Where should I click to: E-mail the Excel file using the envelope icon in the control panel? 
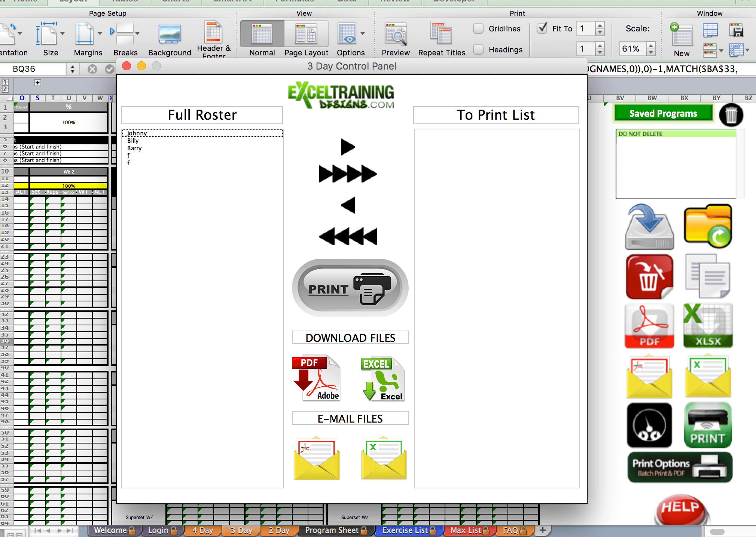(384, 458)
